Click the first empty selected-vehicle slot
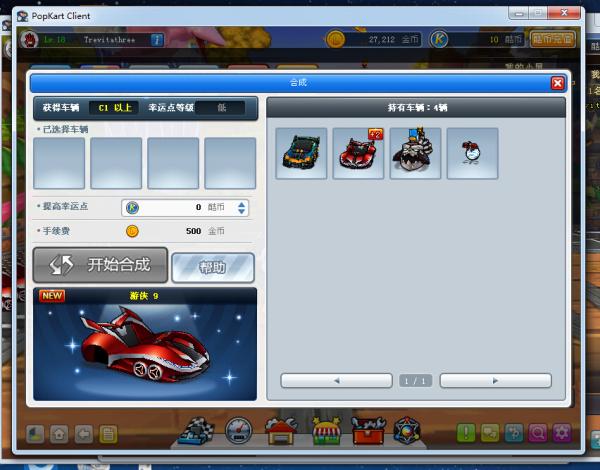Screen dimensions: 600x470 point(59,163)
